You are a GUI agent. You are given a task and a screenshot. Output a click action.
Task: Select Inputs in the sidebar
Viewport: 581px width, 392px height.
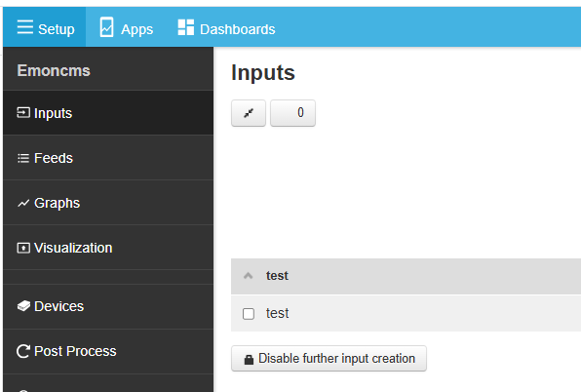click(x=108, y=113)
